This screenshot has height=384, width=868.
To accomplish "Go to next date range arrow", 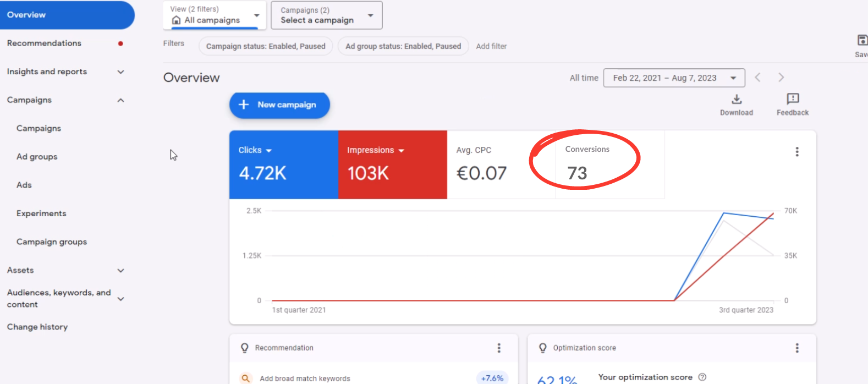I will (781, 78).
